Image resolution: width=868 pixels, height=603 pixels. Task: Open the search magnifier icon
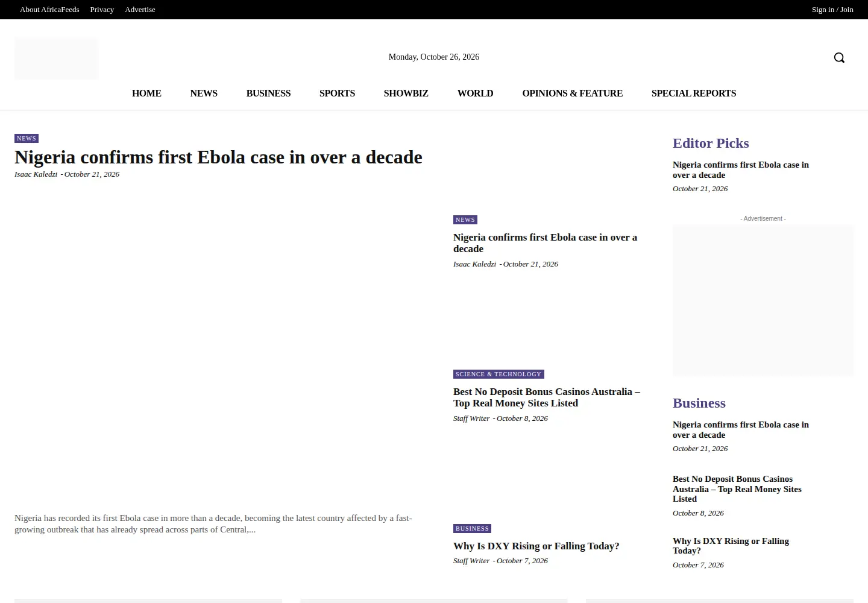839,57
